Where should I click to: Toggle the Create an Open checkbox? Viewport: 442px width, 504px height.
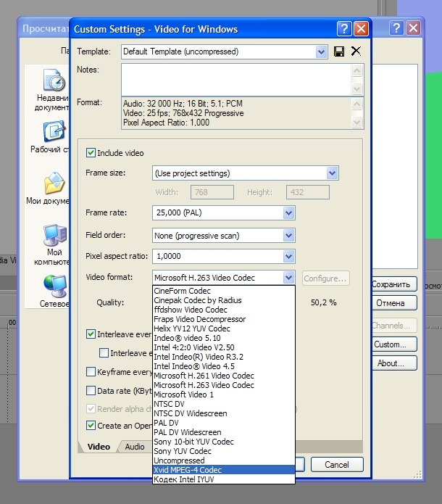91,425
